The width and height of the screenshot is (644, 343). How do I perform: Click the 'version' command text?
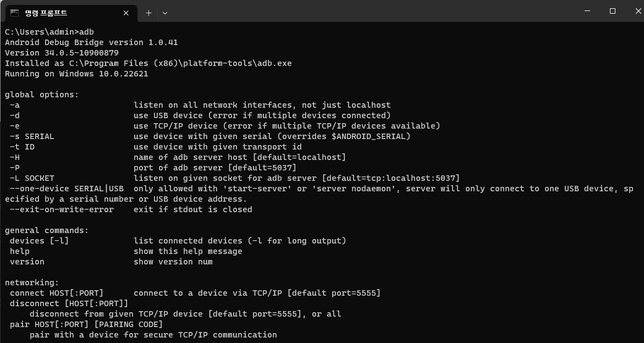27,262
